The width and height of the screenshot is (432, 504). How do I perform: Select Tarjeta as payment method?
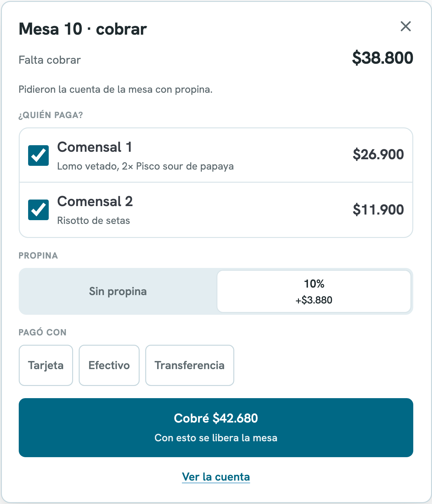(x=46, y=365)
